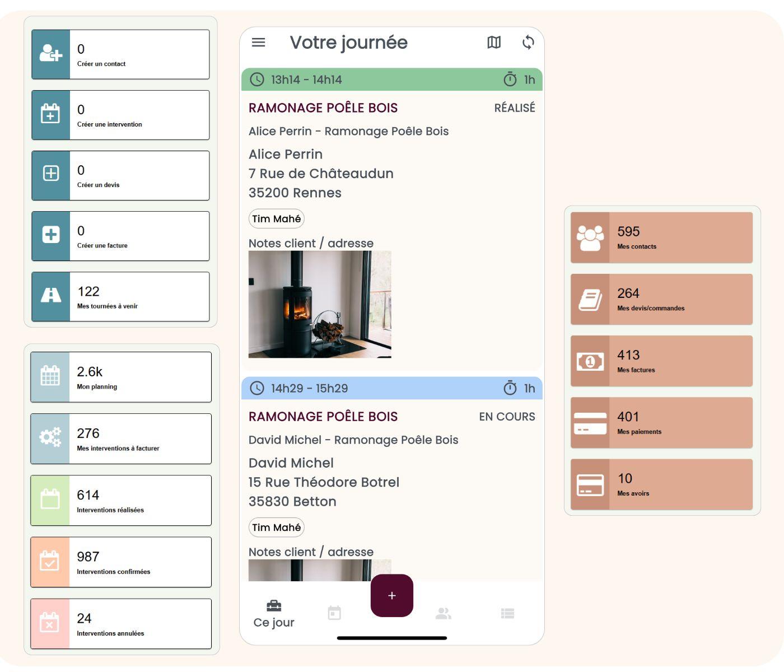This screenshot has width=784, height=672.
Task: Click the card icon for Mes paiements
Action: [590, 423]
